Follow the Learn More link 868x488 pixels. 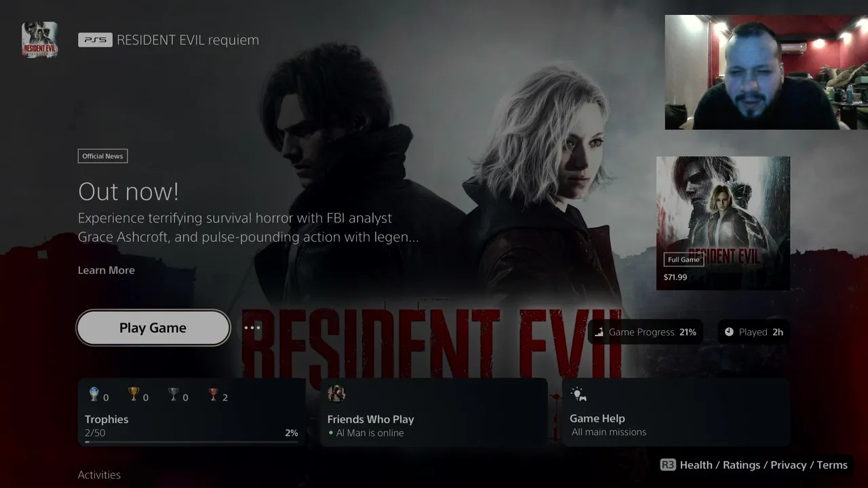click(x=106, y=270)
